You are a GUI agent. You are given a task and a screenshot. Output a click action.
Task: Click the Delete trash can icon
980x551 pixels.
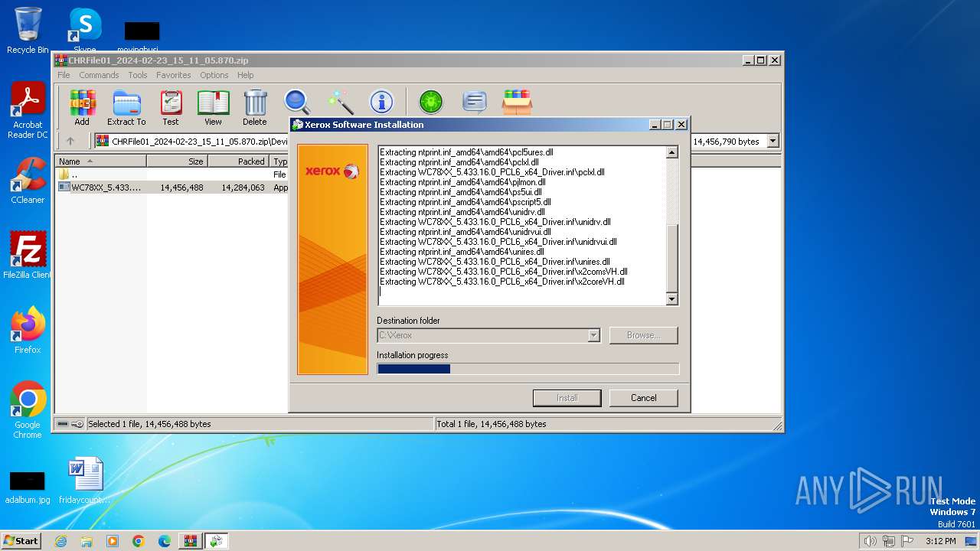tap(255, 107)
